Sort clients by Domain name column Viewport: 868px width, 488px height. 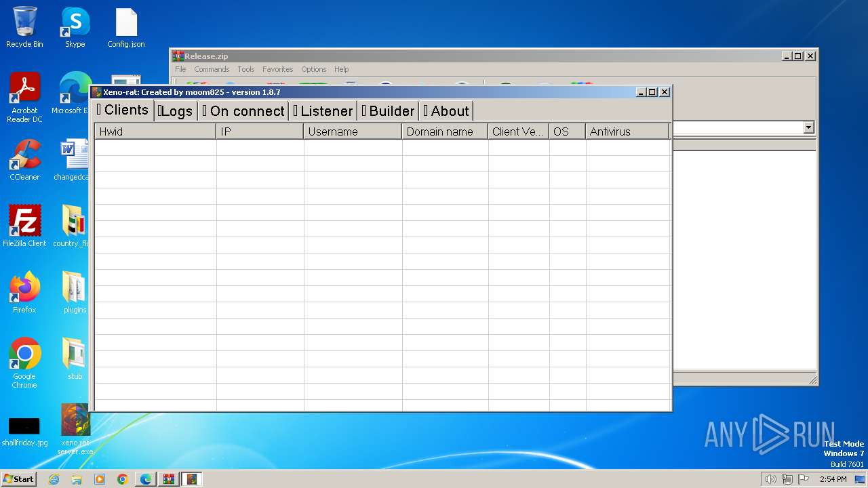[x=445, y=131]
